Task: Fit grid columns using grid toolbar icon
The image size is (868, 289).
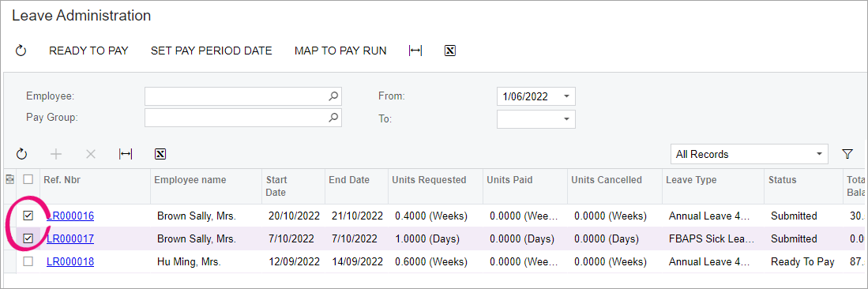Action: 126,154
